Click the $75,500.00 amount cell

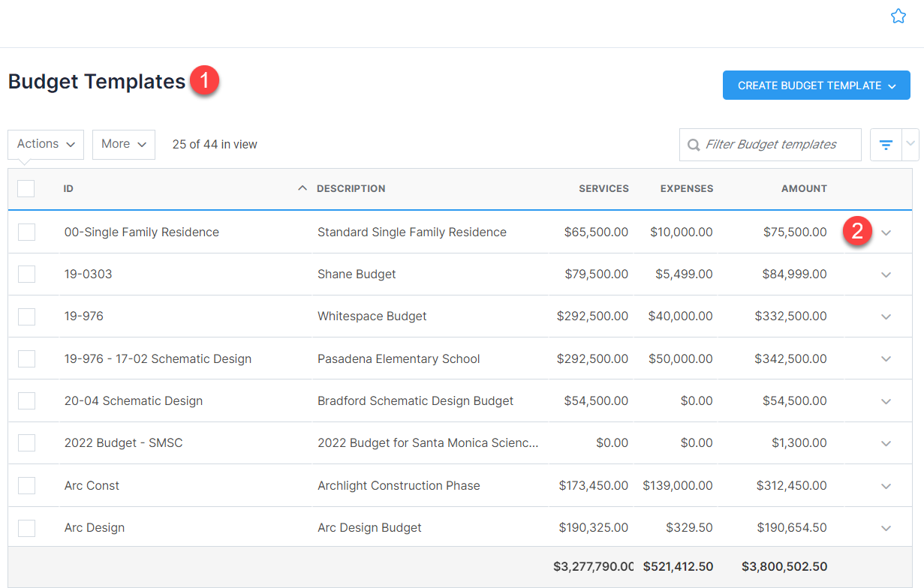[795, 232]
